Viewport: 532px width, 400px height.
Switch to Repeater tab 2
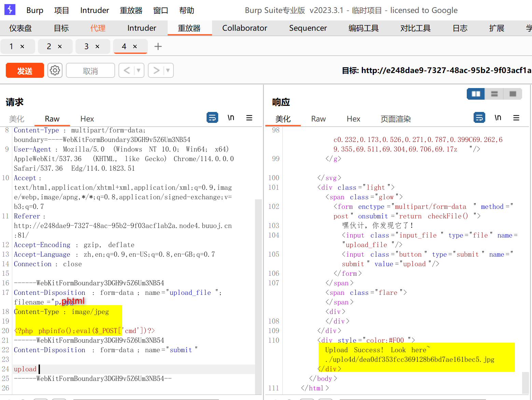(x=49, y=46)
